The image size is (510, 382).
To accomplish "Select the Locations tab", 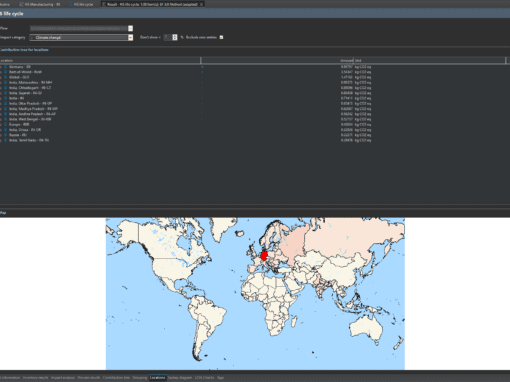I will pyautogui.click(x=157, y=378).
